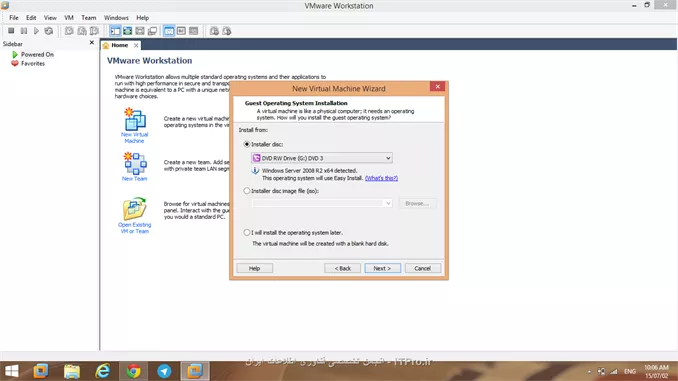Click the Power Off stop toolbar icon
The height and width of the screenshot is (381, 678).
(11, 31)
